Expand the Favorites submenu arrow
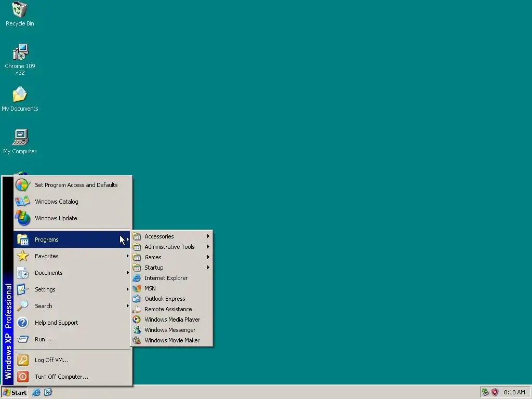532x399 pixels. (128, 256)
